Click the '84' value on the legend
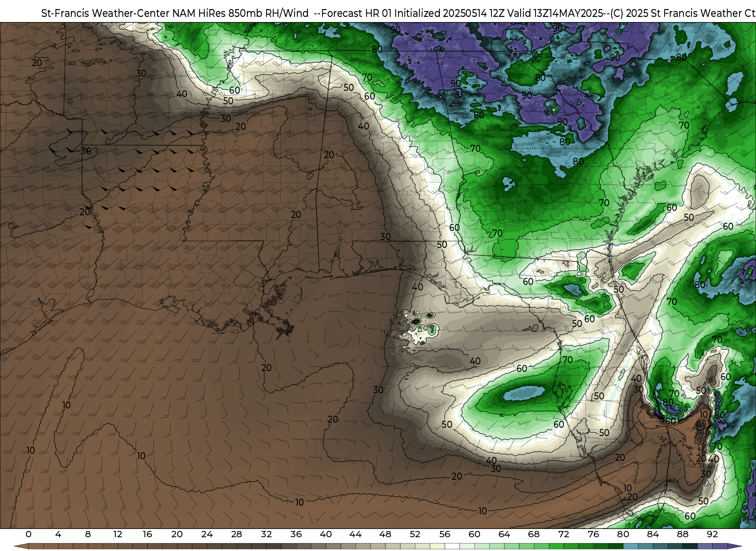The height and width of the screenshot is (551, 756). [x=653, y=534]
